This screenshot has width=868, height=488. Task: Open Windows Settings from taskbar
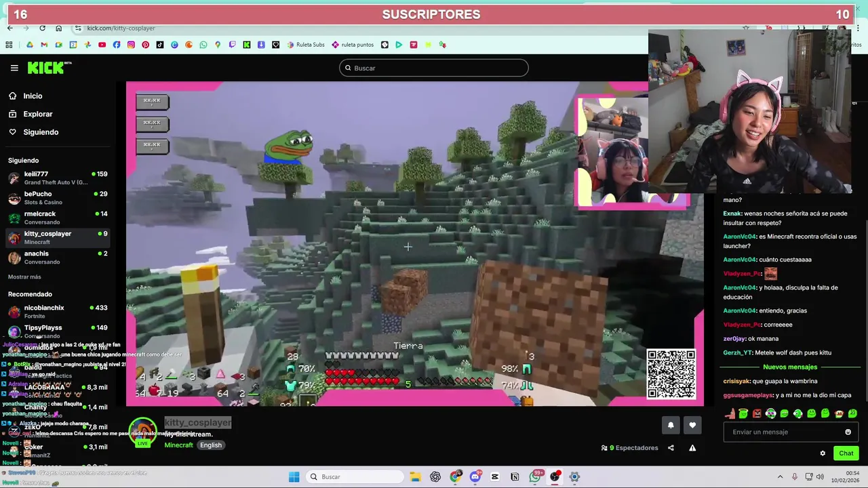(x=574, y=476)
